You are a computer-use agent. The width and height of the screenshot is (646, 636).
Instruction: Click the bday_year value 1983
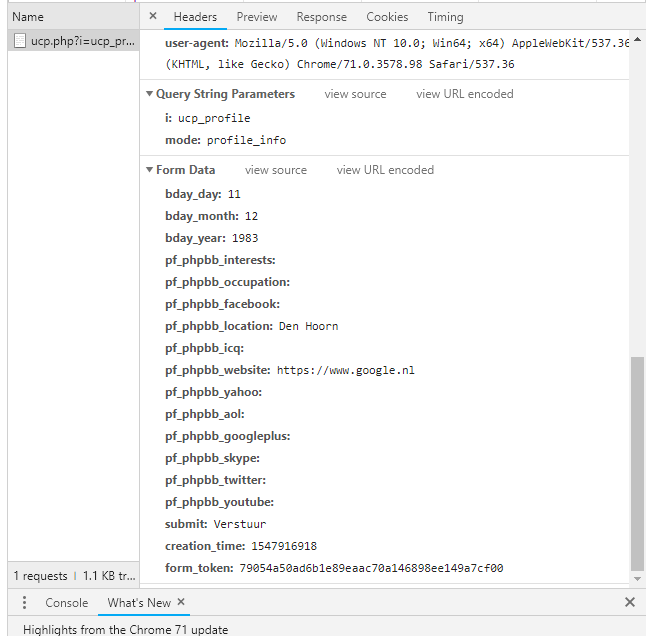coord(245,238)
